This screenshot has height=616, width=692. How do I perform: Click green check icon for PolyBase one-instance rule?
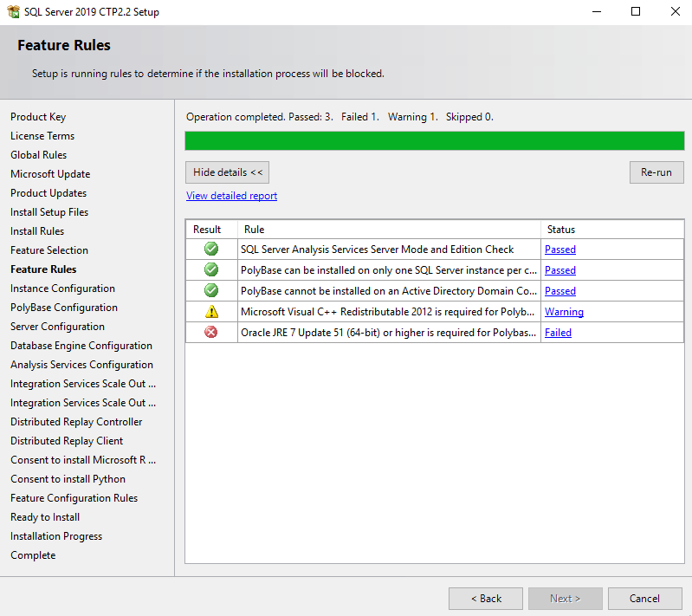[211, 269]
